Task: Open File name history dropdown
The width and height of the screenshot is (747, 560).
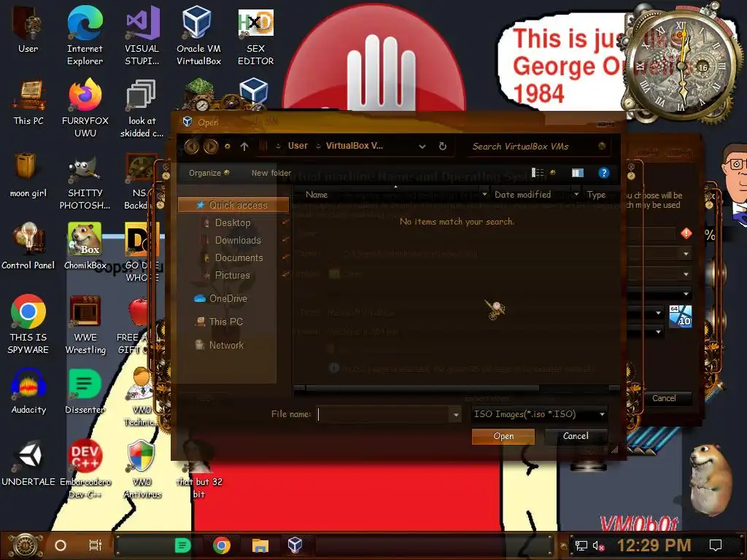Action: pyautogui.click(x=455, y=415)
